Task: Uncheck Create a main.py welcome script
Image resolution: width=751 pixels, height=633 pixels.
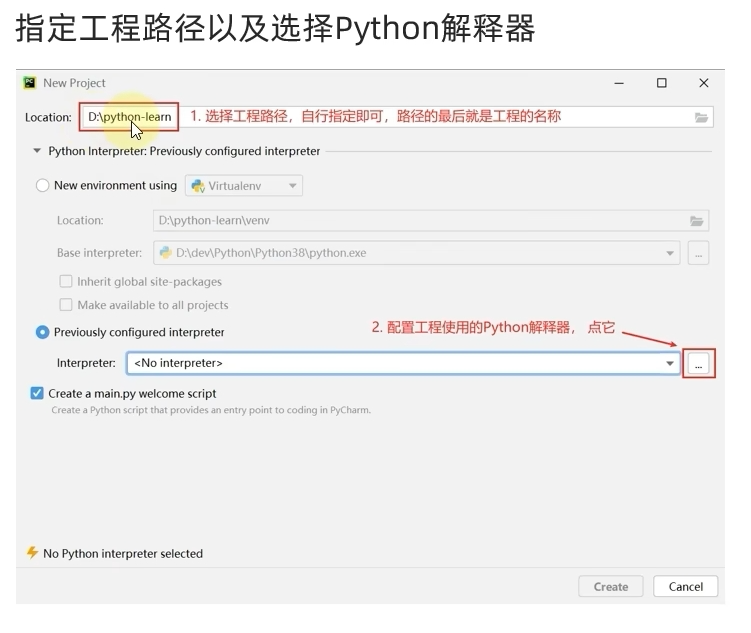Action: (37, 393)
